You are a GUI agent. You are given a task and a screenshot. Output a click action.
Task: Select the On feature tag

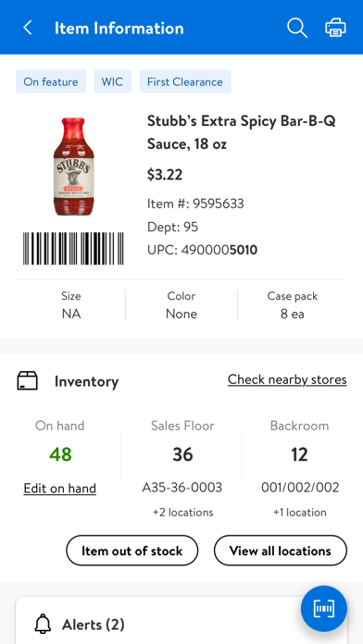51,81
